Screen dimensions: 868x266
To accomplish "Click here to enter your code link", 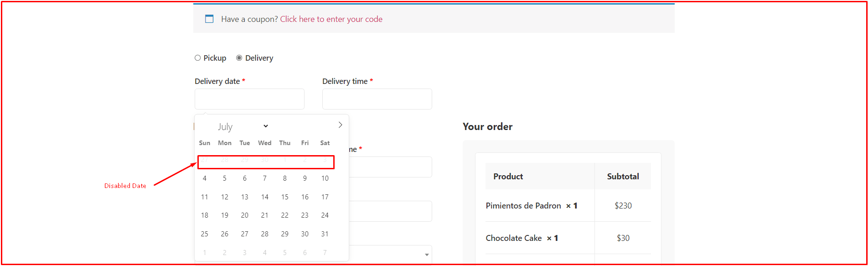I will pyautogui.click(x=331, y=19).
